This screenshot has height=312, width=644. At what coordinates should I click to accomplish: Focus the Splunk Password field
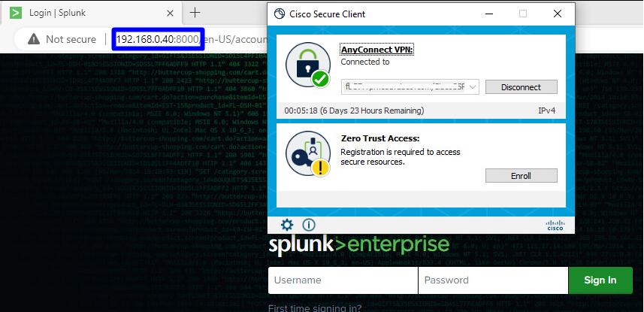click(493, 280)
